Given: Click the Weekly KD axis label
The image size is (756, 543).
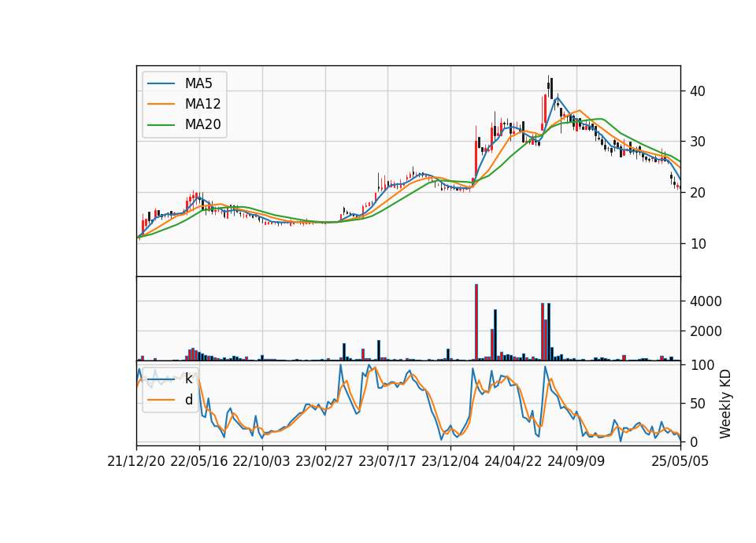Looking at the screenshot, I should click(x=725, y=404).
